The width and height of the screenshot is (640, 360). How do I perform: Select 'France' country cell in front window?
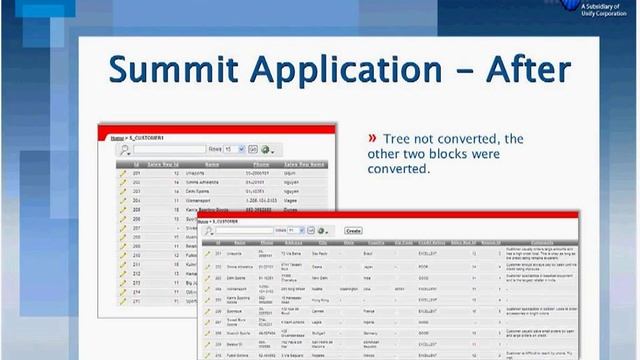(x=369, y=311)
